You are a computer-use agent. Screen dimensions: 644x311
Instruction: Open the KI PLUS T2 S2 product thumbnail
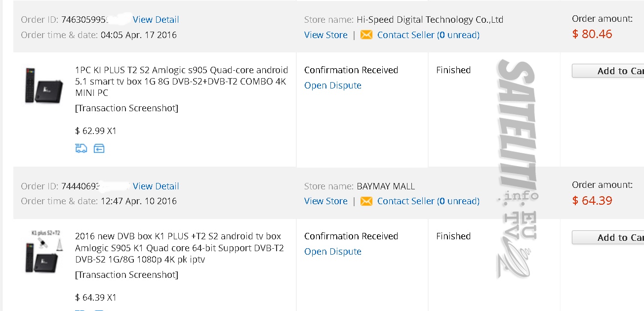pyautogui.click(x=44, y=86)
